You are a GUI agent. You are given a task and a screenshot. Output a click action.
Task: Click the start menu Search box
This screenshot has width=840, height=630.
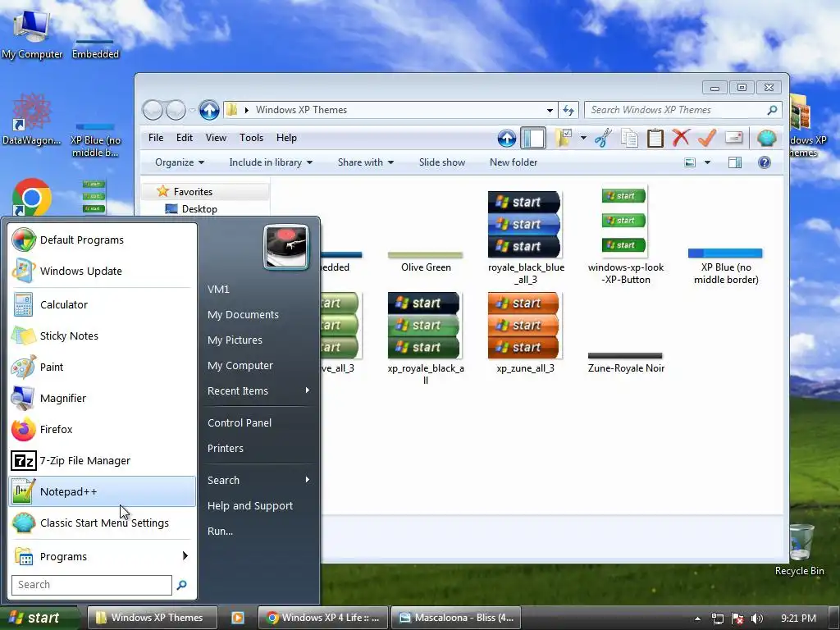point(92,585)
